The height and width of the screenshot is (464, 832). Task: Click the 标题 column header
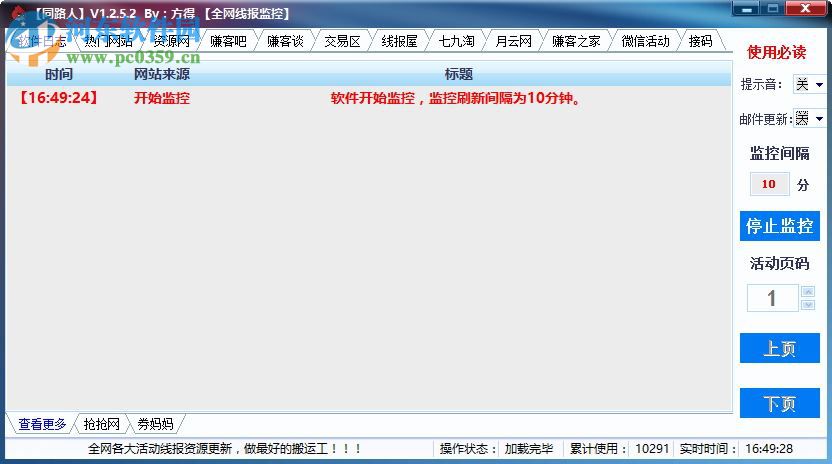point(459,74)
